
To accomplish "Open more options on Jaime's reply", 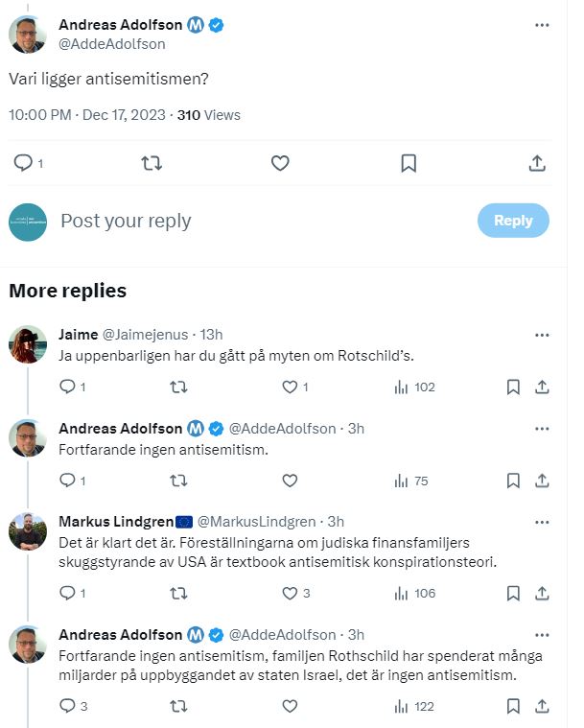I will click(542, 335).
